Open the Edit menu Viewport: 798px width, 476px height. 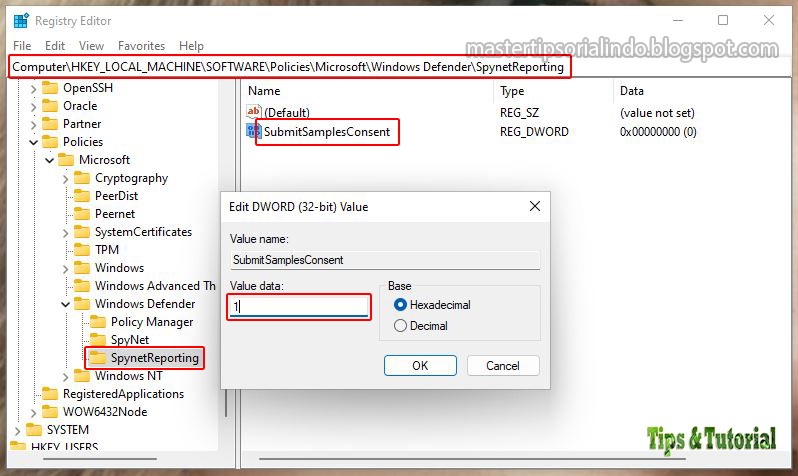(x=55, y=46)
